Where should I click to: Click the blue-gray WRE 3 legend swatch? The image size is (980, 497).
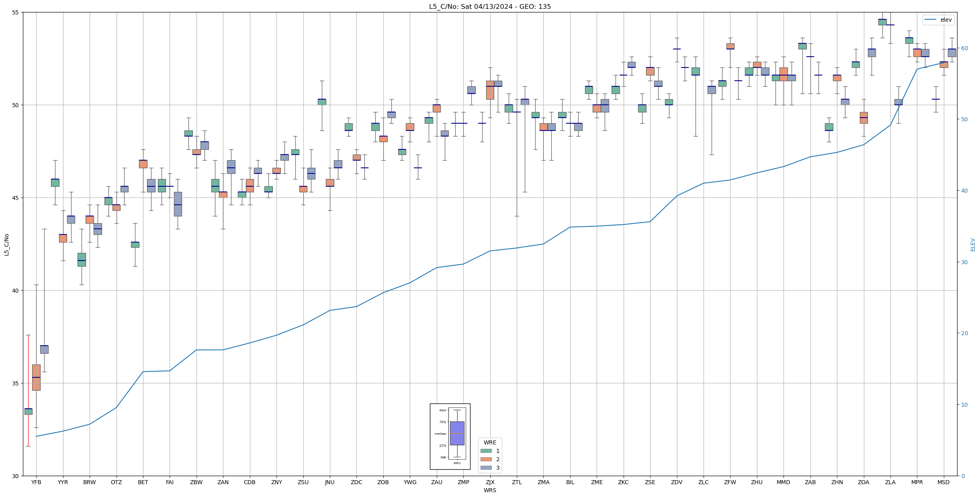486,468
